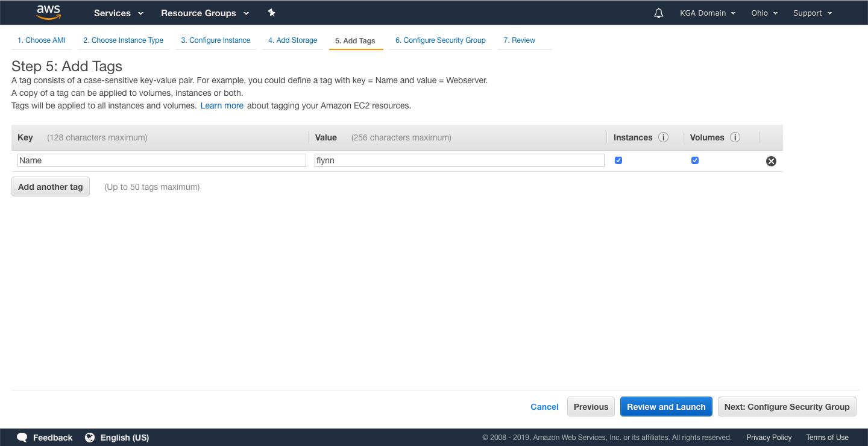Click the info icon next to Volumes
This screenshot has width=868, height=446.
pyautogui.click(x=735, y=137)
